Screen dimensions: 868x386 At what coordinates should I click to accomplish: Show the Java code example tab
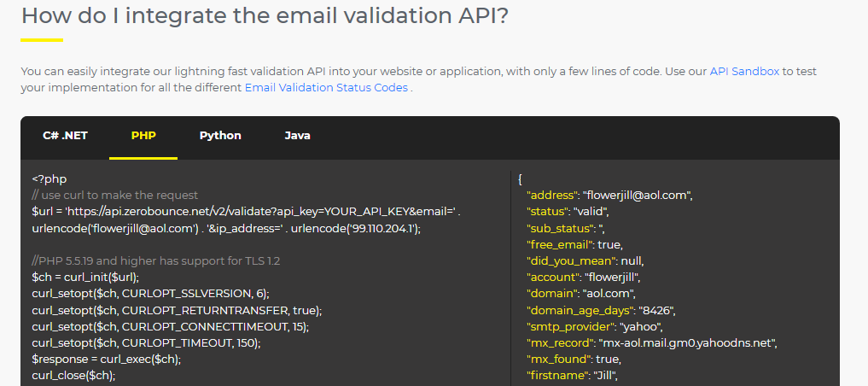[297, 136]
